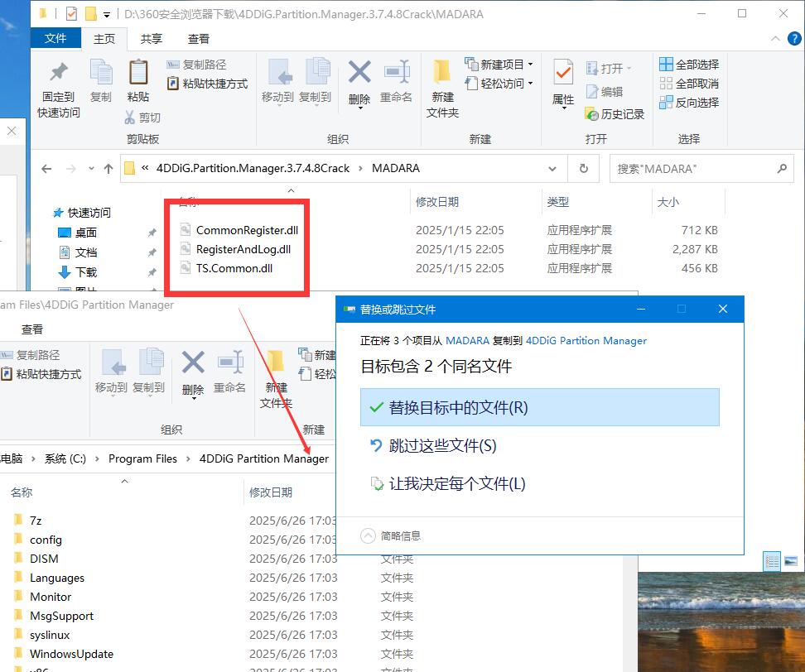Switch to View (查看) tab in MADARA window
The image size is (805, 672).
point(199,38)
